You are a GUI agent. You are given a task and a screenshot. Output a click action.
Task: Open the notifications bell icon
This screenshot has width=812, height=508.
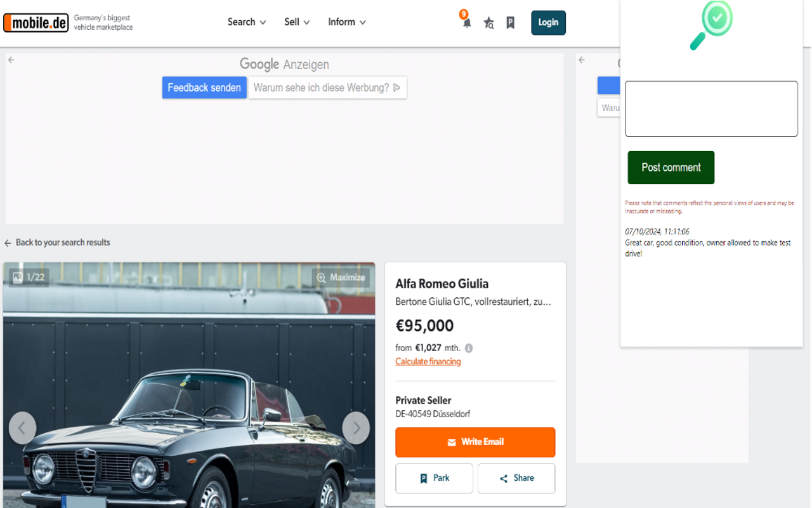(466, 22)
